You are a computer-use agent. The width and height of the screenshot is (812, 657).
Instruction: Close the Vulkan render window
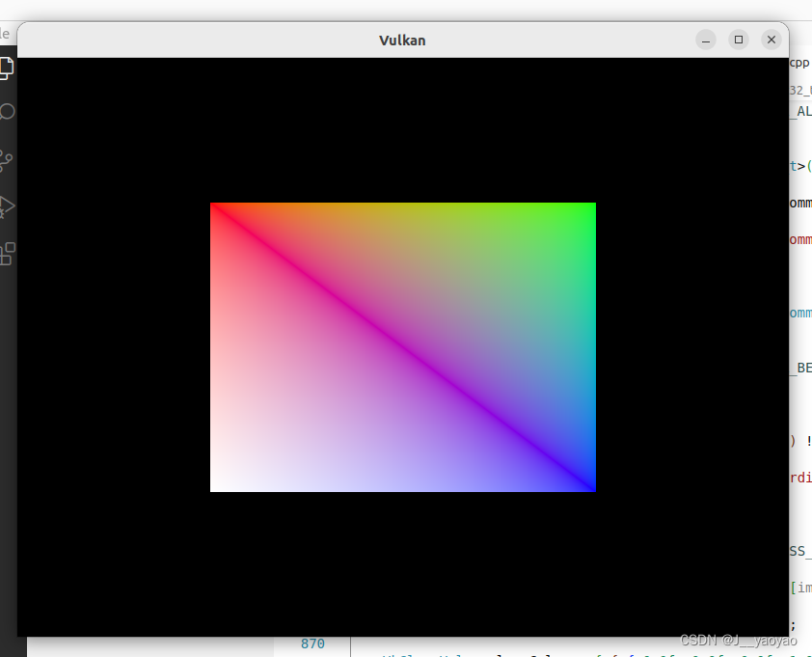coord(771,40)
